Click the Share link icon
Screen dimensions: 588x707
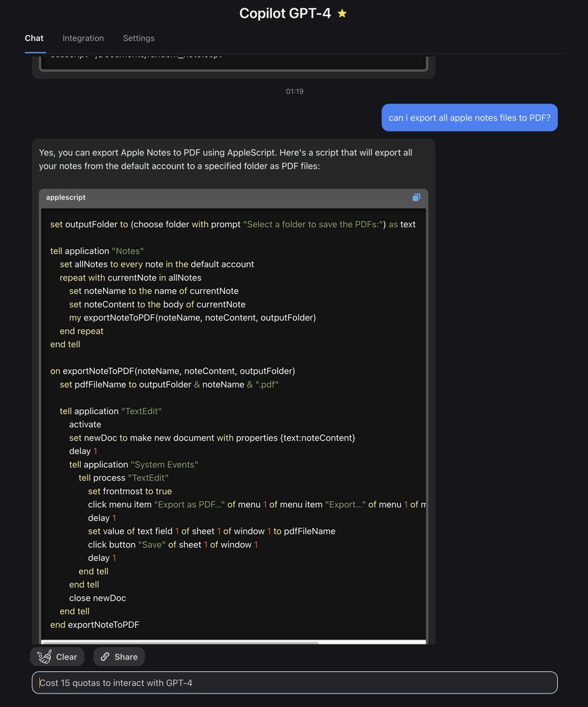[105, 657]
